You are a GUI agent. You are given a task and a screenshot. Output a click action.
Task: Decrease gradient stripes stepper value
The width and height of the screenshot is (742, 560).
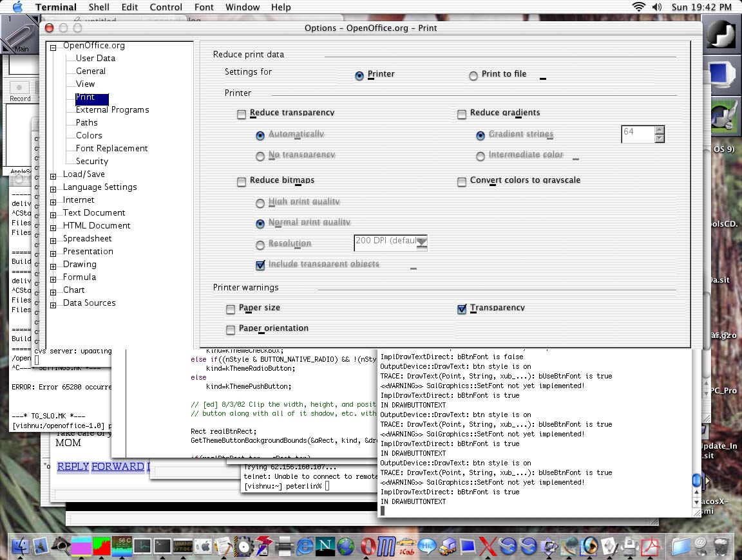point(660,138)
